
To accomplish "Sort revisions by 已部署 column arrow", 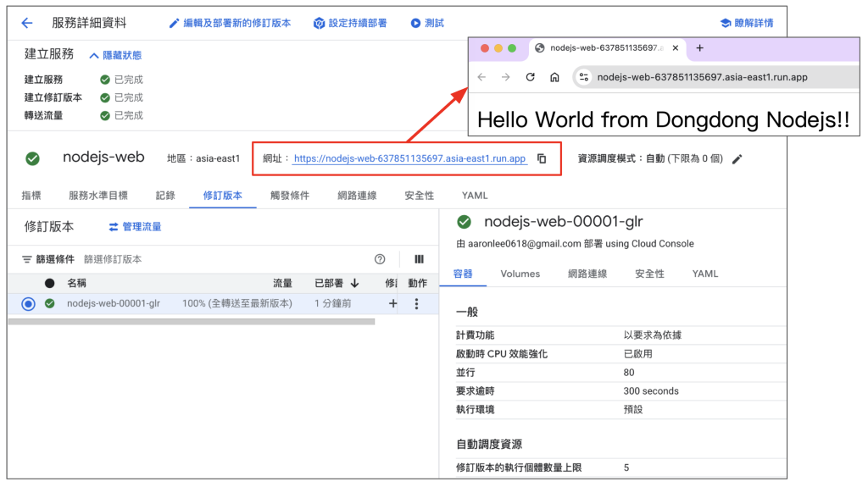I will 354,283.
